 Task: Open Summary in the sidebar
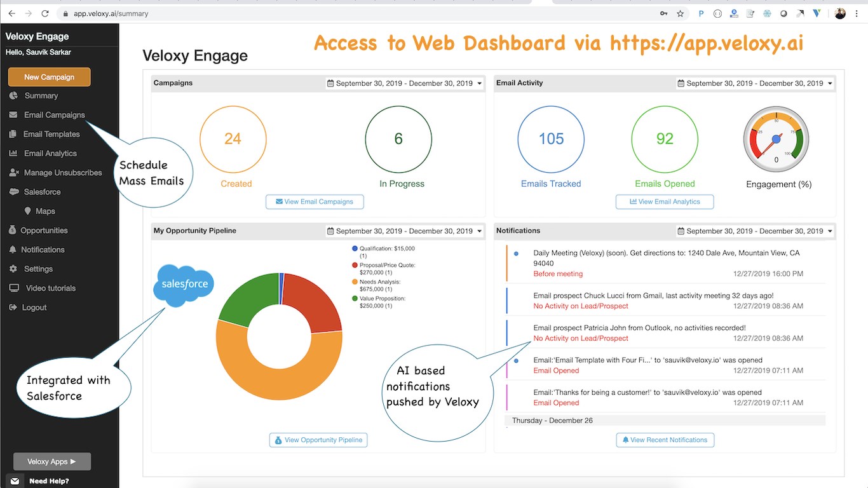41,95
